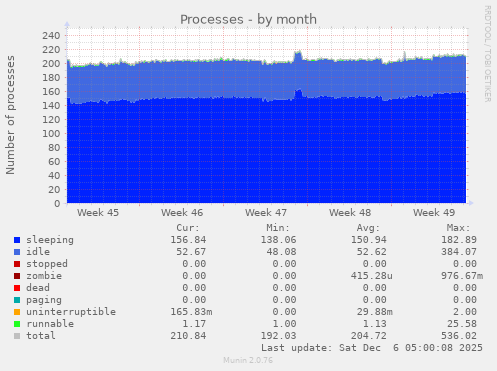Click the y-axis label 240

pos(51,36)
